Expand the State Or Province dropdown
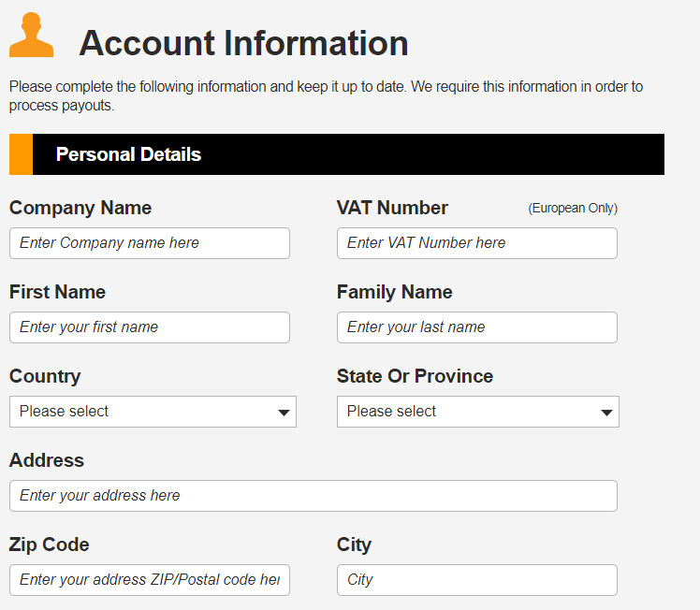The image size is (700, 610). tap(477, 412)
